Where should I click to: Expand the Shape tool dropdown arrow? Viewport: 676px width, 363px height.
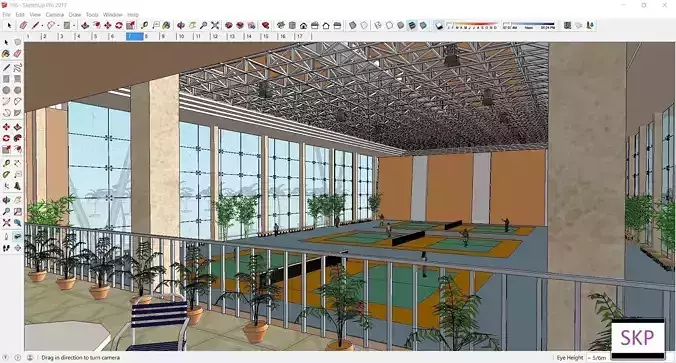click(74, 26)
